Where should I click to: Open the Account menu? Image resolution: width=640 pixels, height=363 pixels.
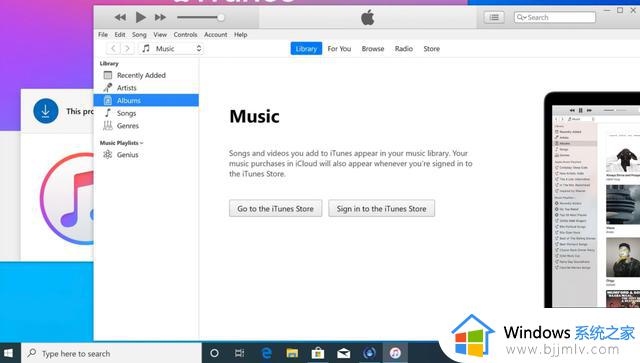(x=216, y=35)
